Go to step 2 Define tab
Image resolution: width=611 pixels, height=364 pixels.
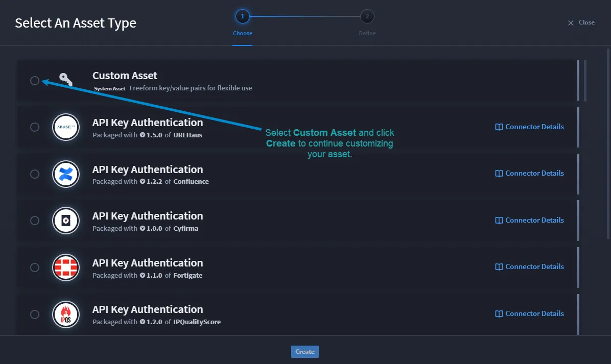367,23
